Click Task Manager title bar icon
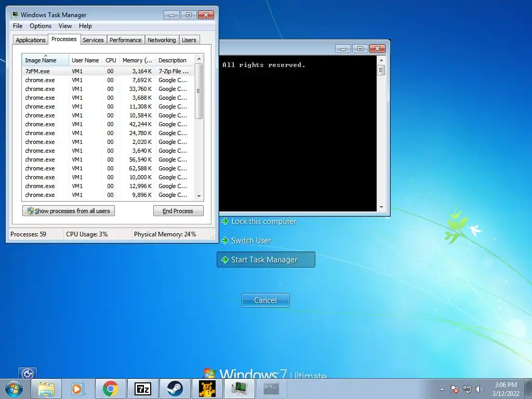Screen dimensions: 532x399 (x=14, y=15)
